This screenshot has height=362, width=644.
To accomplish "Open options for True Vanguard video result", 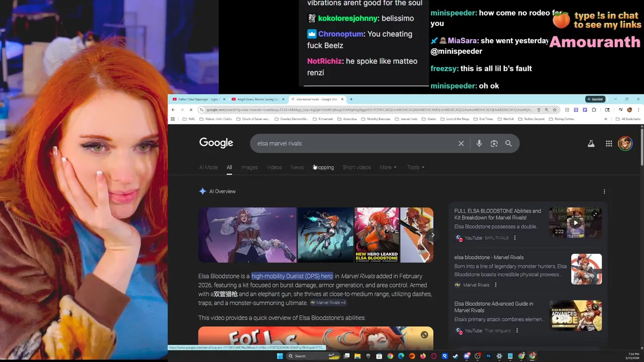I will 517,331.
